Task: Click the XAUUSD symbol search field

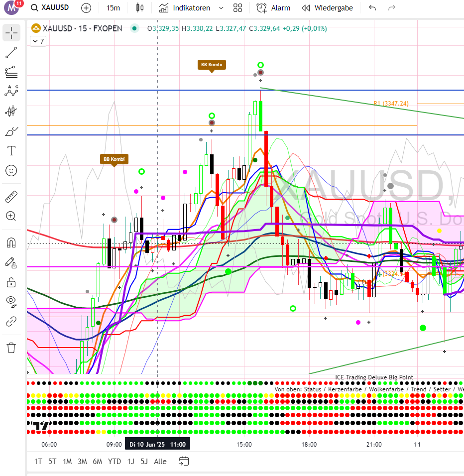Action: click(50, 8)
